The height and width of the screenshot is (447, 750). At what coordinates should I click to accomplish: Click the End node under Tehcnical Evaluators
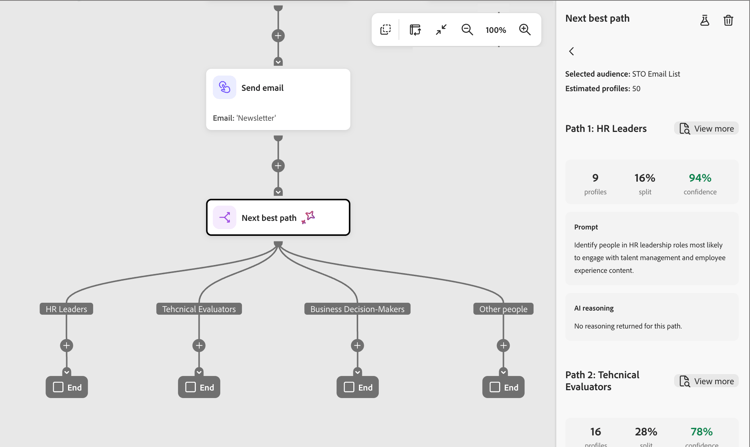199,387
